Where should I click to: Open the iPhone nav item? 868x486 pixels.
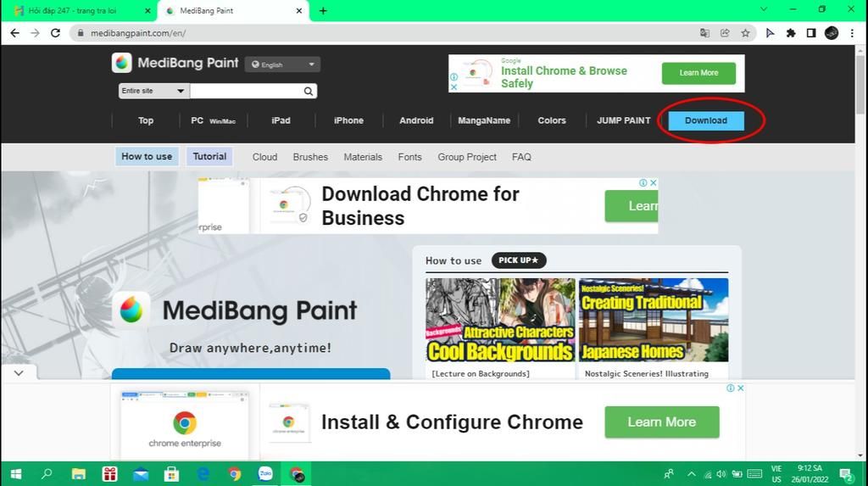pyautogui.click(x=348, y=120)
